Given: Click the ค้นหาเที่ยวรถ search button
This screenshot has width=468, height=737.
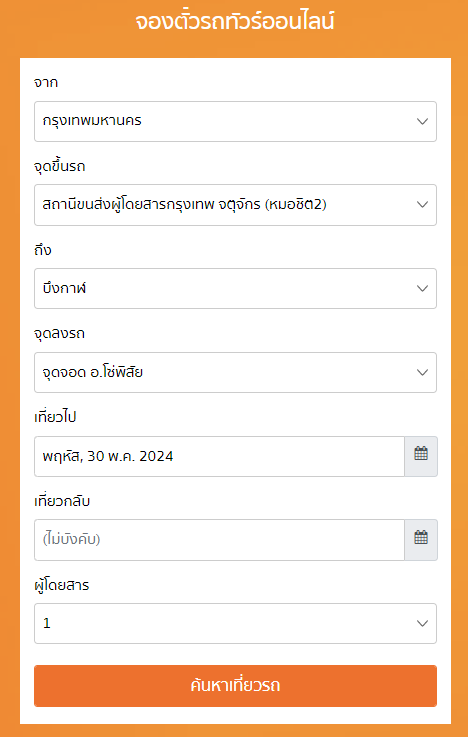Looking at the screenshot, I should point(235,686).
